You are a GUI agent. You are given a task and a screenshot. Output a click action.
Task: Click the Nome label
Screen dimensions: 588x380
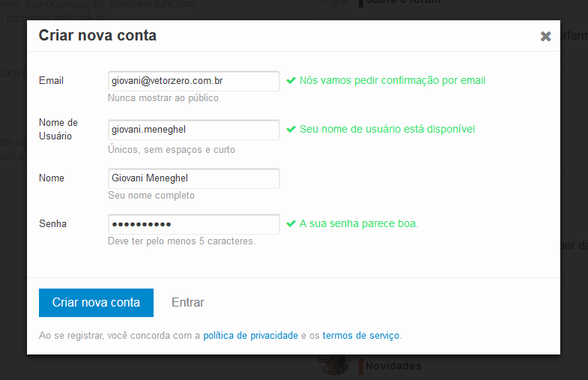(52, 178)
